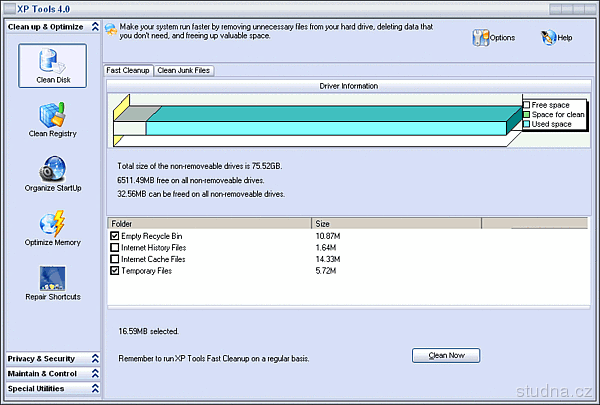Screen dimensions: 600x405
Task: Switch to Clean Junk Files tab
Action: [184, 70]
